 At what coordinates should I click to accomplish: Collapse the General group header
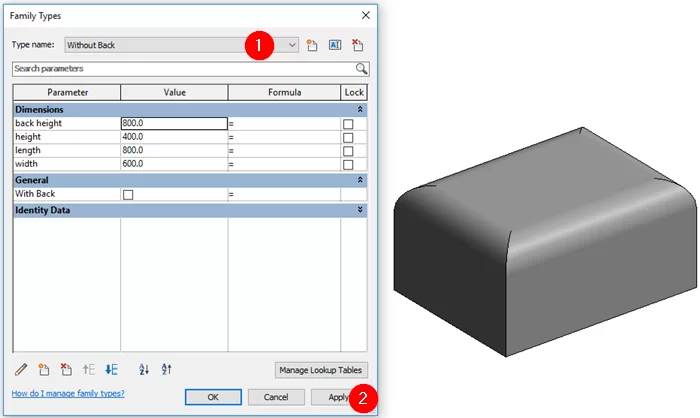click(361, 180)
